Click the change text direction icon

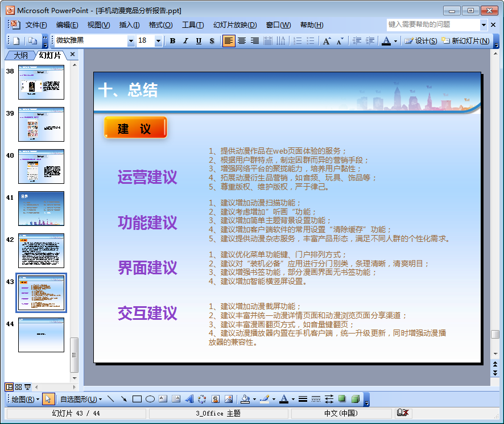click(x=280, y=41)
